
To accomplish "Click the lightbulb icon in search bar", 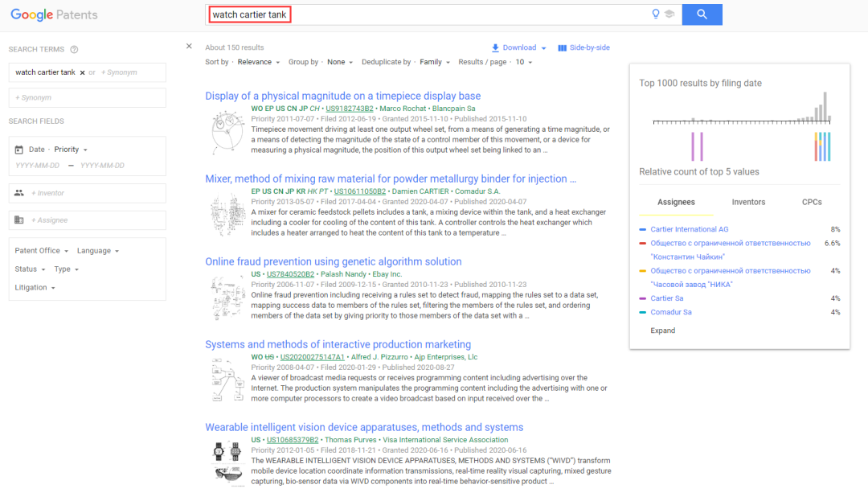I will pos(656,14).
